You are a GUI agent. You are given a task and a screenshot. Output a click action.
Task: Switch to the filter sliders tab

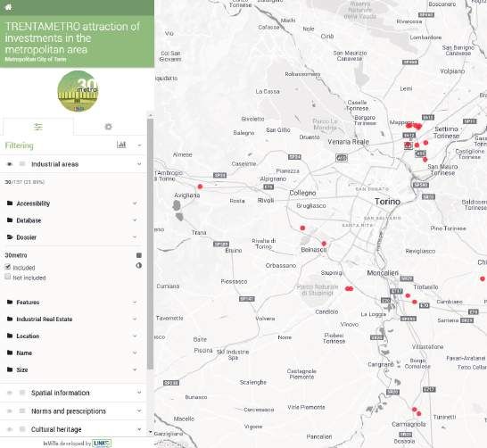[38, 127]
